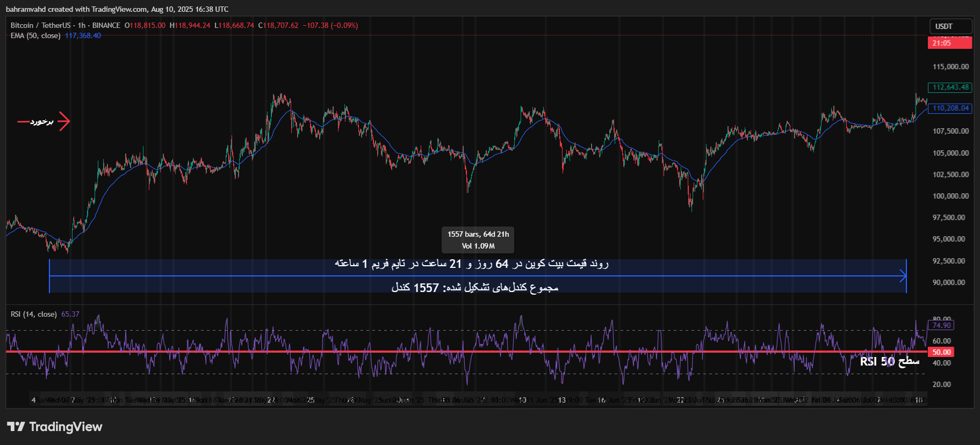Click the 16 date label on time axis
The width and height of the screenshot is (980, 445).
(x=601, y=400)
